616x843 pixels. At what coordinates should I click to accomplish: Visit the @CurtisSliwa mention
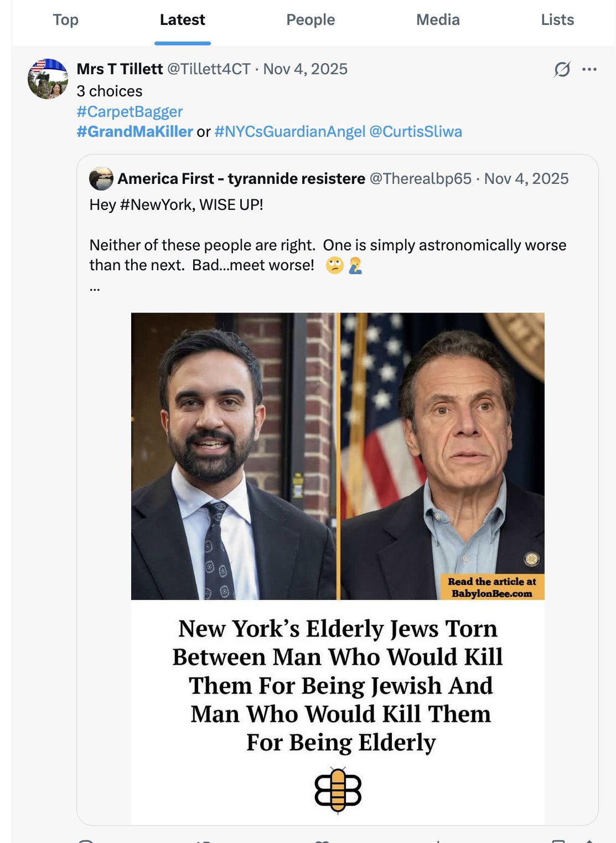coord(415,132)
